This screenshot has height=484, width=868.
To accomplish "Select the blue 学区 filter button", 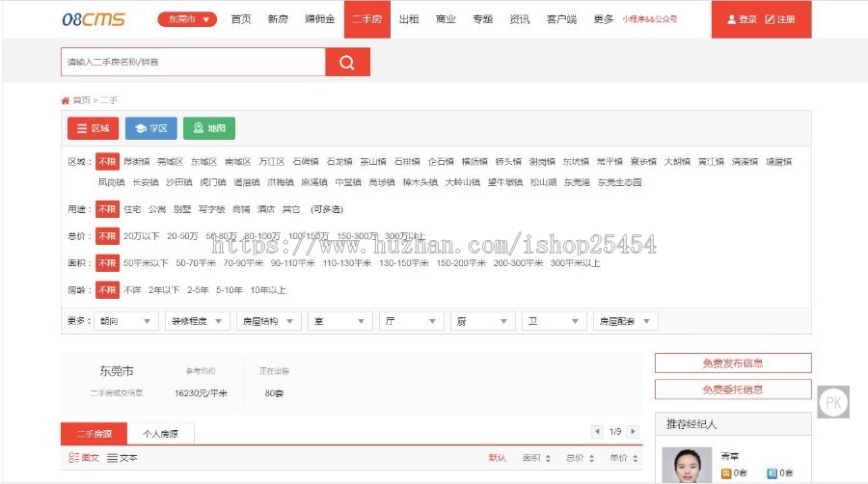I will (151, 128).
